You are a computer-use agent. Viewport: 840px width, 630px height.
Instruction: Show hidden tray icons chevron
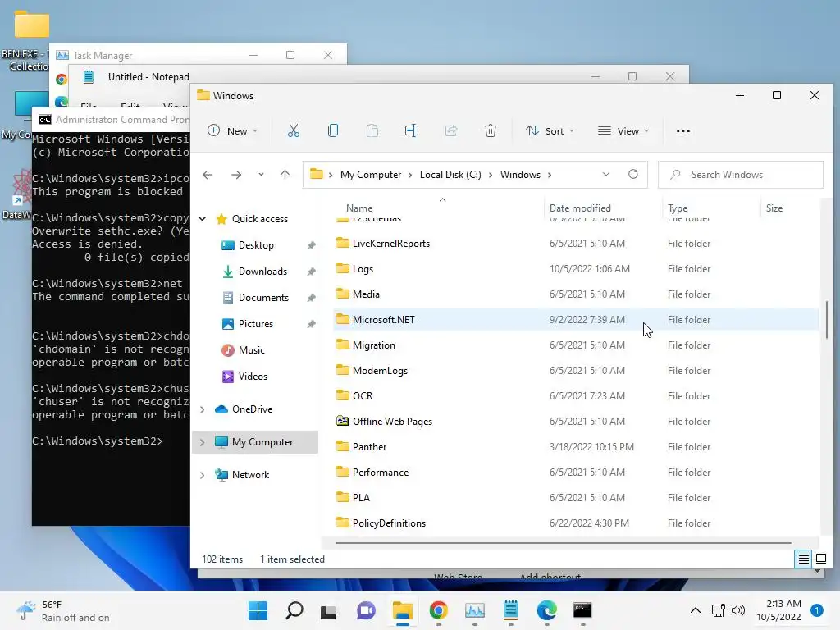click(x=696, y=610)
